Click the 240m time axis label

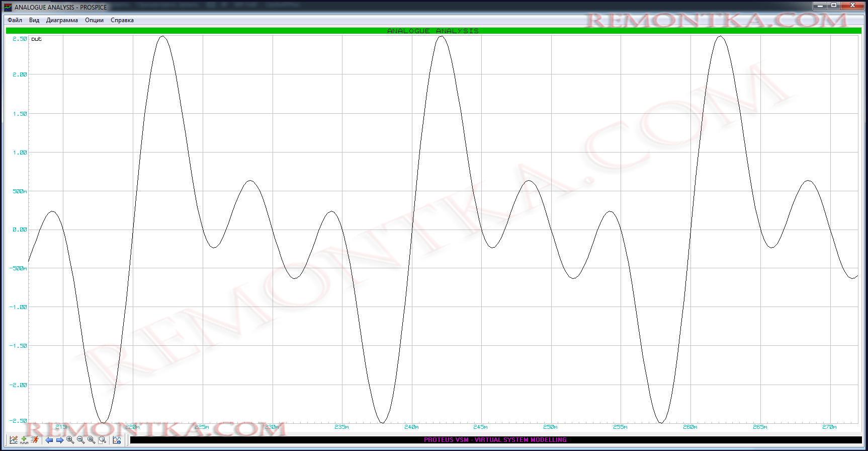click(x=411, y=427)
